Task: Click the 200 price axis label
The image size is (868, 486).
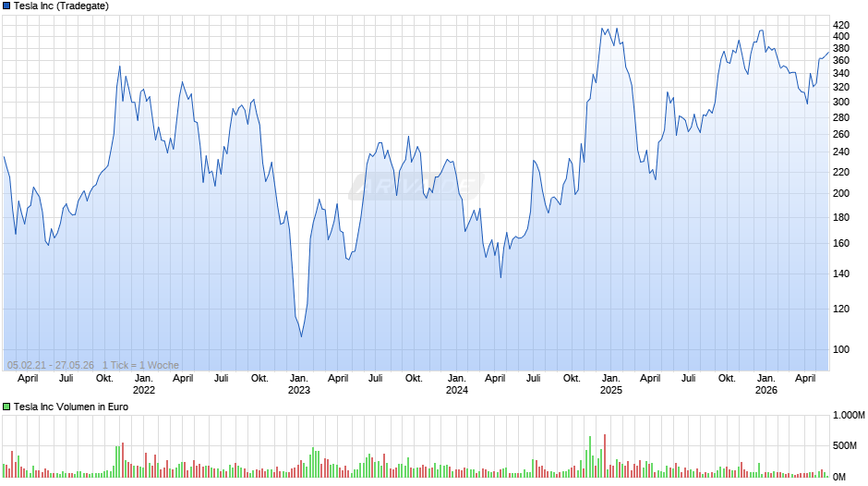Action: point(841,193)
